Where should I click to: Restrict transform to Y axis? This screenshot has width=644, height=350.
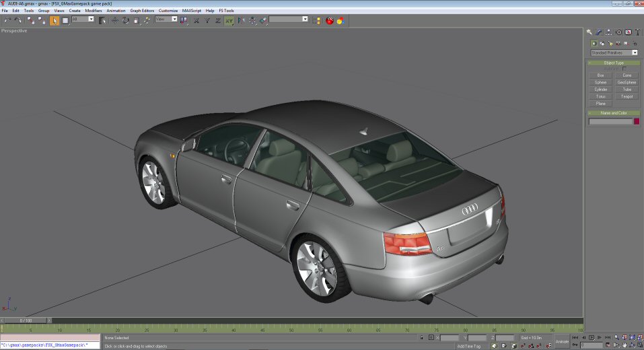207,21
